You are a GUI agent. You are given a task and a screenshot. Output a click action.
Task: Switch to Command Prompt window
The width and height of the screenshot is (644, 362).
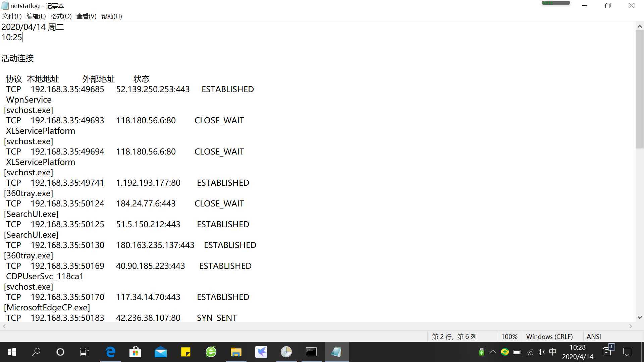[x=311, y=352]
